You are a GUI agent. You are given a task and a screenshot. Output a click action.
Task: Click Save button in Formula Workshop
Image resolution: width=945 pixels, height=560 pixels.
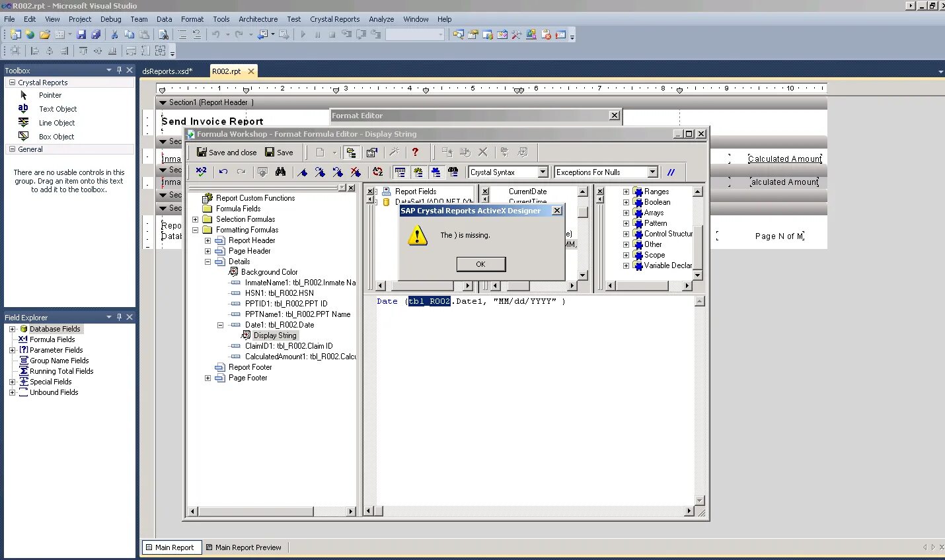click(279, 152)
